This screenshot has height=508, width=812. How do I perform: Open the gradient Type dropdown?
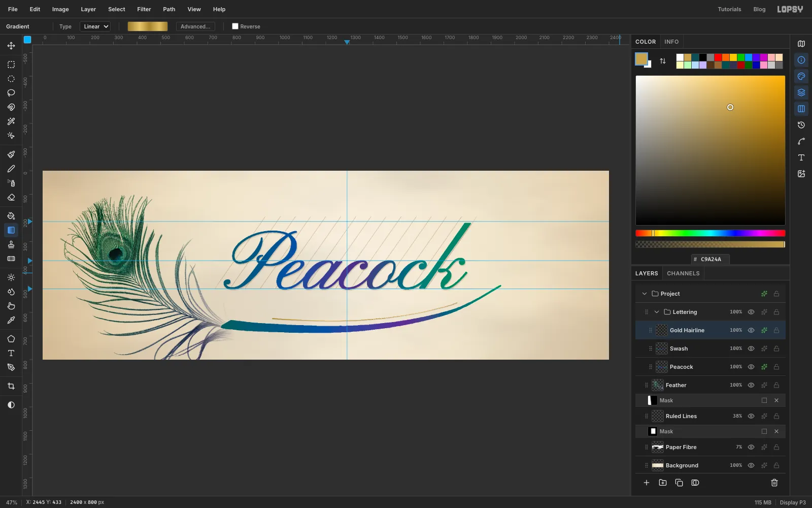pos(95,26)
